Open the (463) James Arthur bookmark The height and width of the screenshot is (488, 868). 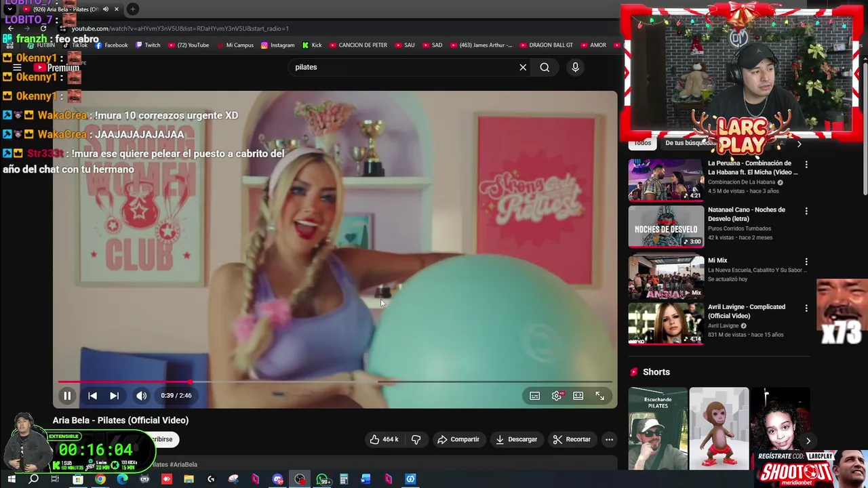tap(481, 45)
